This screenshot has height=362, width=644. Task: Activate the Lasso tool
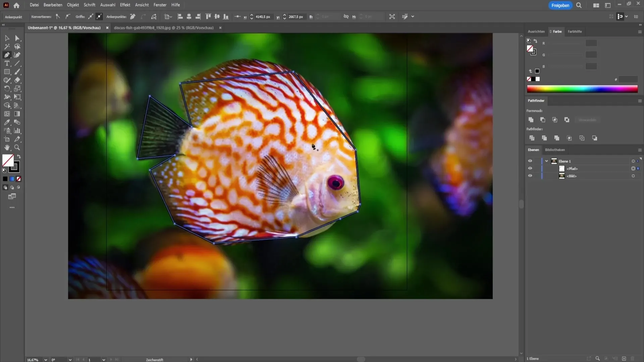[x=17, y=47]
